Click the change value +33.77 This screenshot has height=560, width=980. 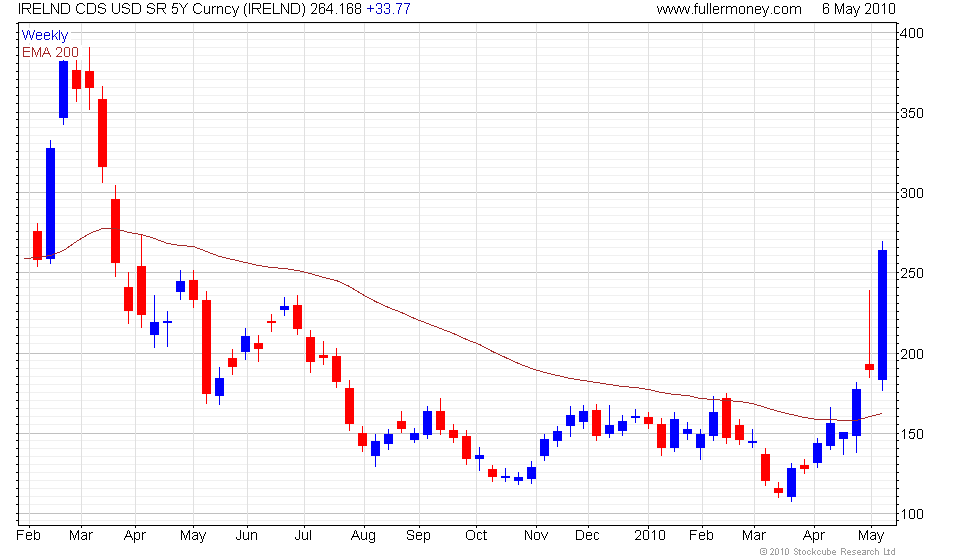click(388, 9)
